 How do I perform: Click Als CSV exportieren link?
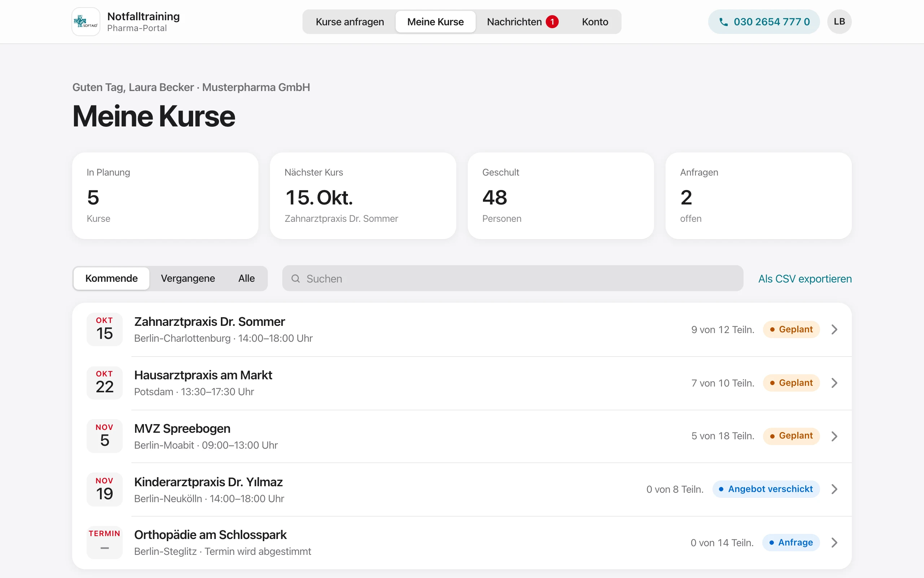click(805, 279)
